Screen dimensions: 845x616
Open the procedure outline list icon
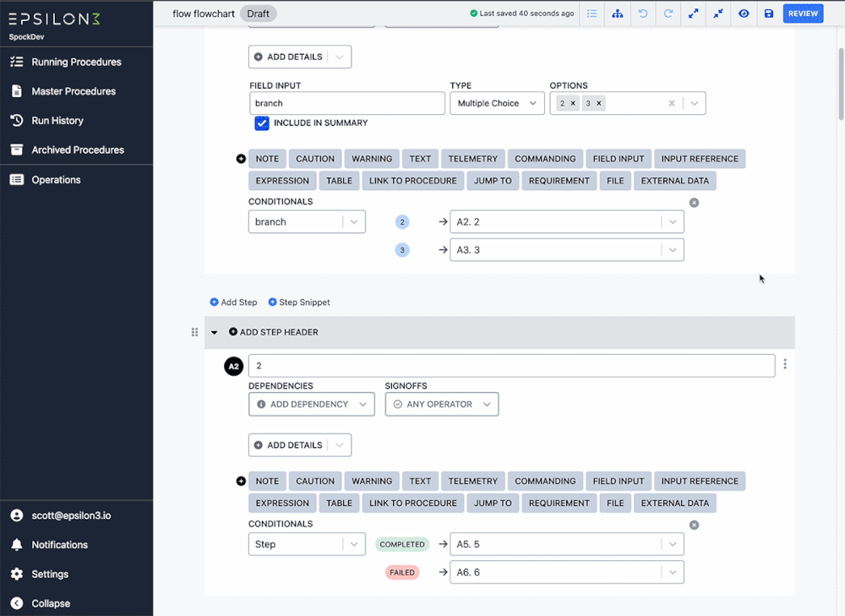(x=591, y=13)
